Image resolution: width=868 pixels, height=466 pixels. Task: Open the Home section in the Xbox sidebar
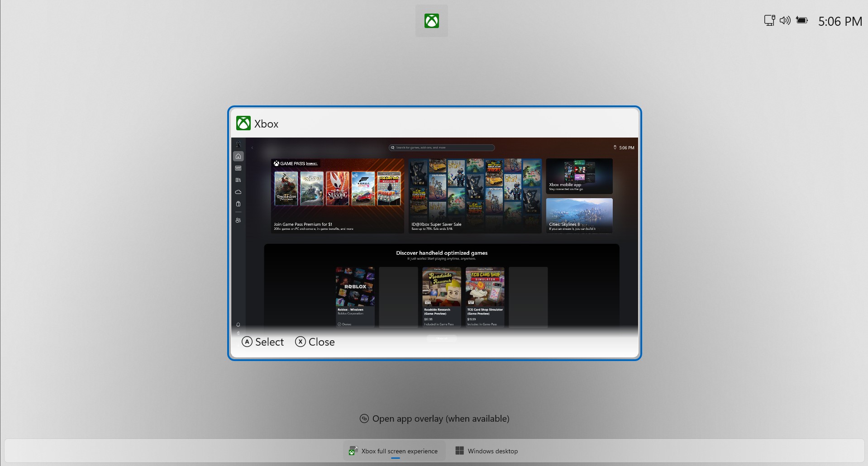tap(238, 156)
